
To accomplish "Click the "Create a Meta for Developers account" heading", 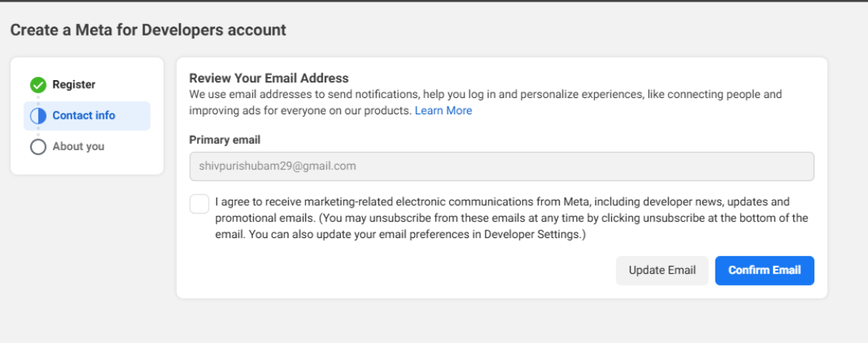I will pos(148,30).
